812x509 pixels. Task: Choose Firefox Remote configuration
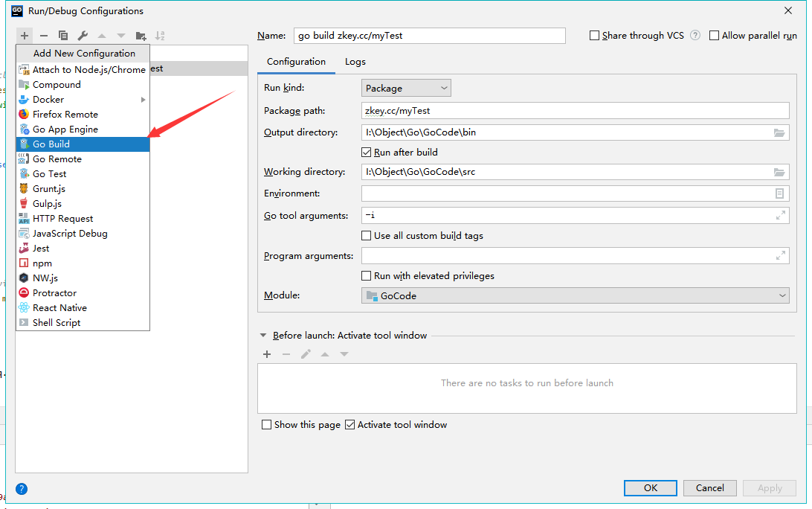click(83, 115)
